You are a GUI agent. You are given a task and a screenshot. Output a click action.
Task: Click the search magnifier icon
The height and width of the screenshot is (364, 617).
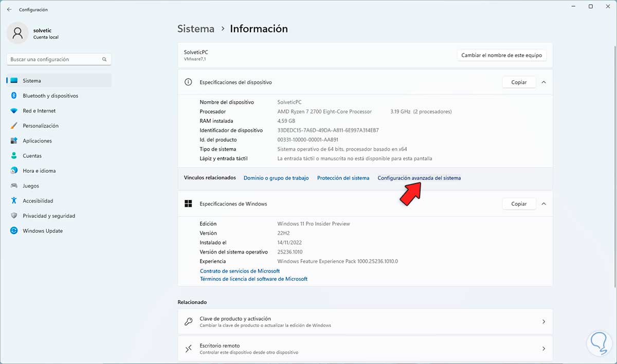pyautogui.click(x=104, y=60)
